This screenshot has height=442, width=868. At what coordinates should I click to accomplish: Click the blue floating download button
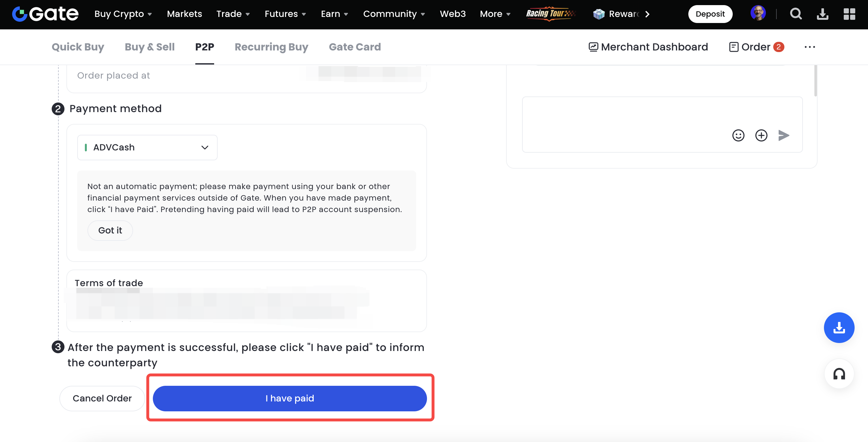(x=839, y=328)
